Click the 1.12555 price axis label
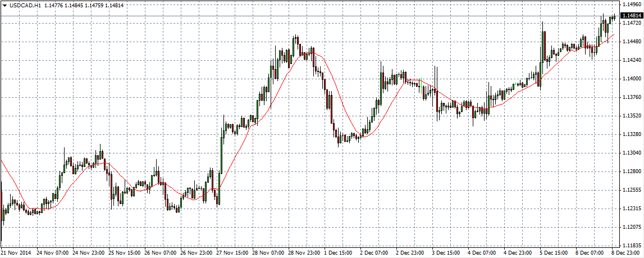 (x=632, y=190)
